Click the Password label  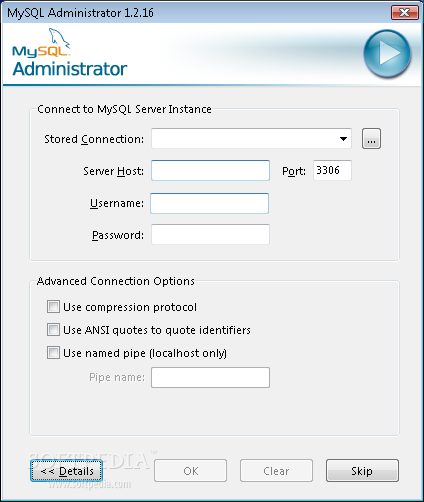pyautogui.click(x=118, y=235)
